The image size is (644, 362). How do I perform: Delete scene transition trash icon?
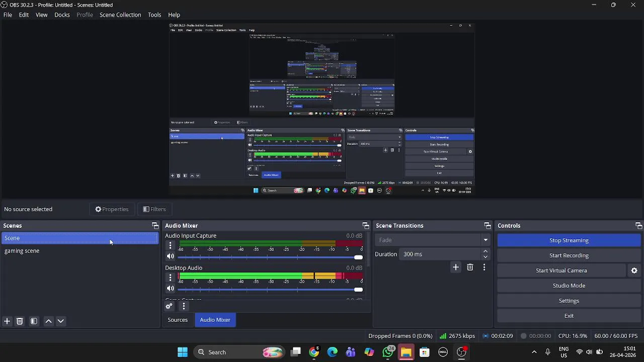coord(470,267)
